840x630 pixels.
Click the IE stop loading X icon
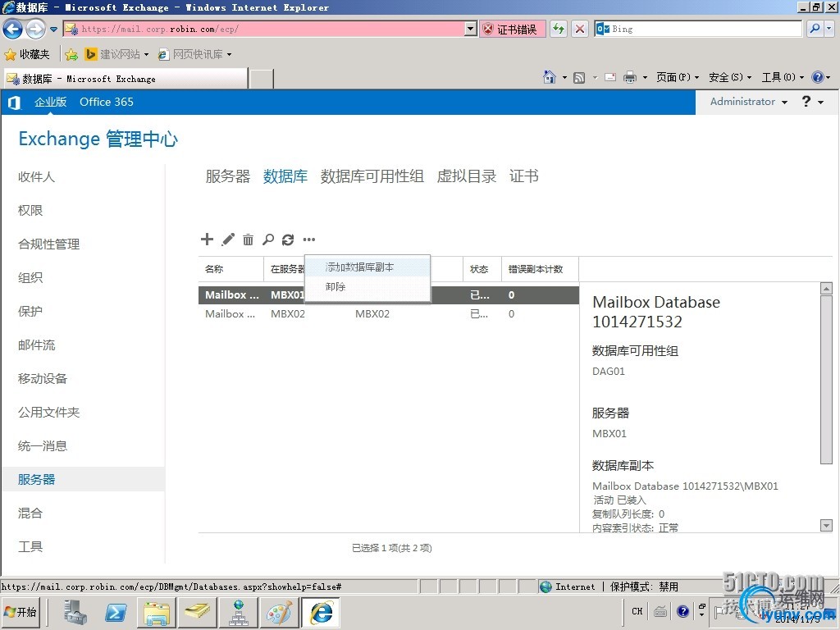tap(580, 29)
